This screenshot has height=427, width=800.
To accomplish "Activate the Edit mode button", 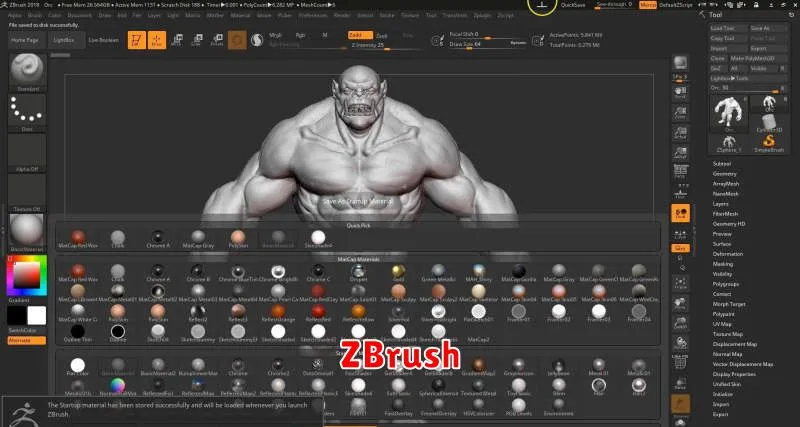I will [x=137, y=40].
